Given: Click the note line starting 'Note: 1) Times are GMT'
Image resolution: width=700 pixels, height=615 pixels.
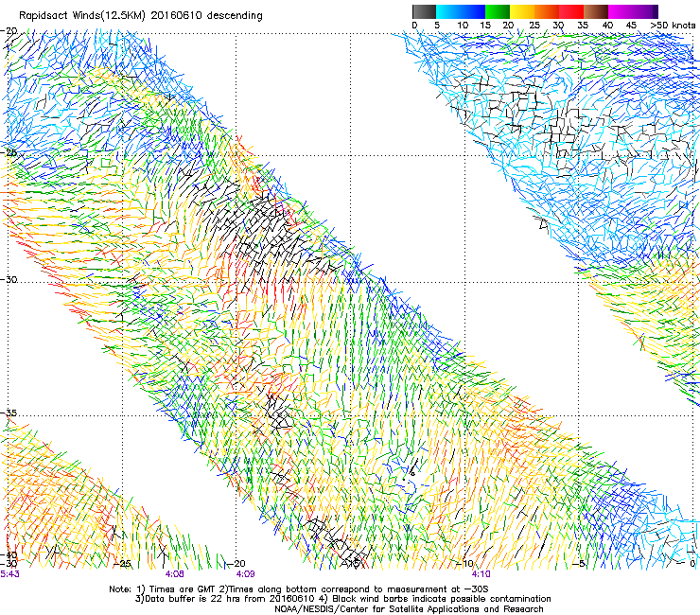Looking at the screenshot, I should (x=299, y=589).
